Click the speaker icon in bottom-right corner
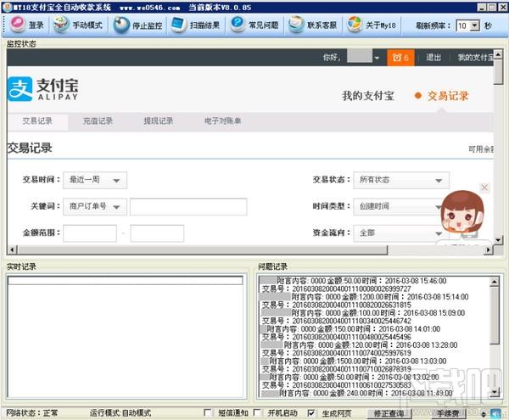This screenshot has width=509, height=420. click(495, 413)
